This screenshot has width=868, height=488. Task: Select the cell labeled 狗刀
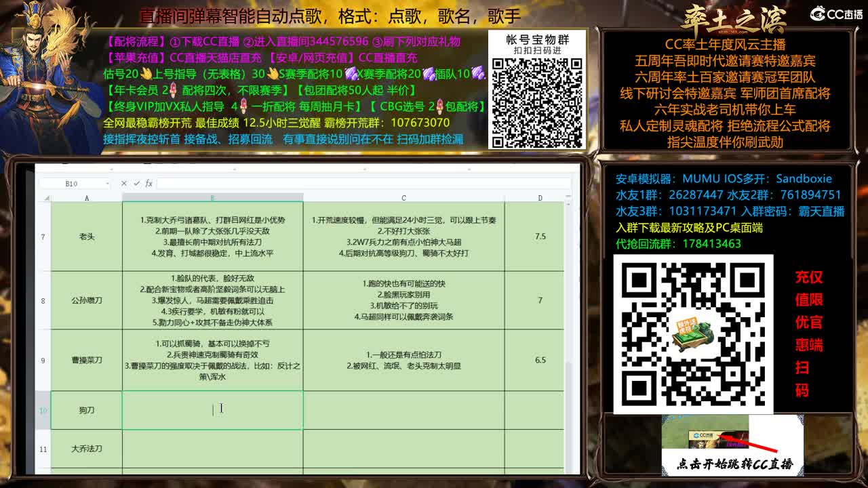pos(87,410)
